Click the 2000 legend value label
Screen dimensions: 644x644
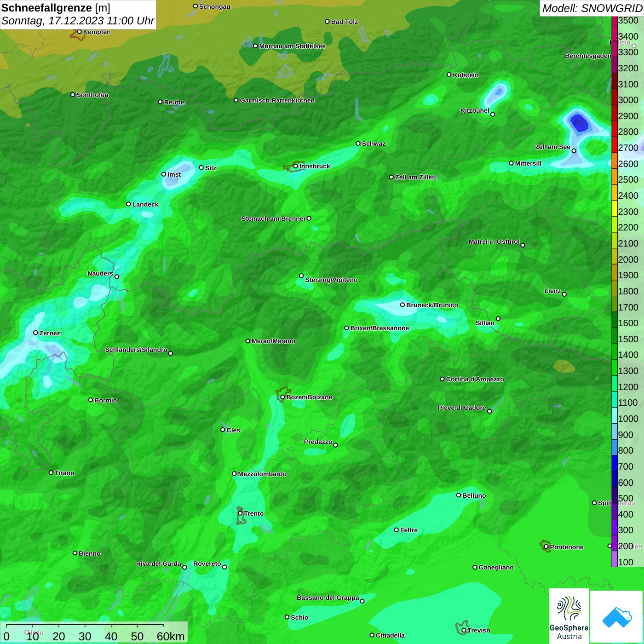click(x=628, y=259)
